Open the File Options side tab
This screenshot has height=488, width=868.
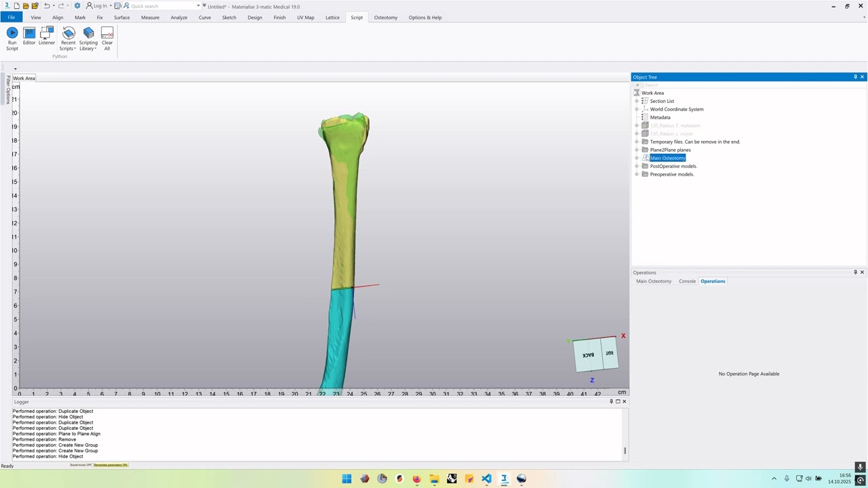click(x=8, y=89)
